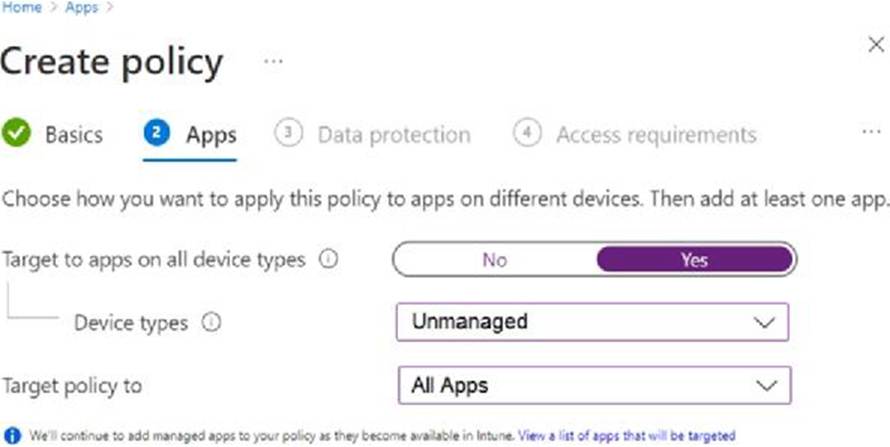Set device types toggle to Yes
890x447 pixels.
[x=694, y=260]
